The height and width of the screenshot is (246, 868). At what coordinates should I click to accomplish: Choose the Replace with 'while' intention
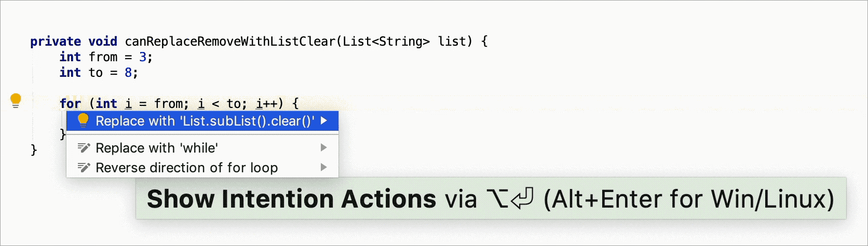point(157,148)
